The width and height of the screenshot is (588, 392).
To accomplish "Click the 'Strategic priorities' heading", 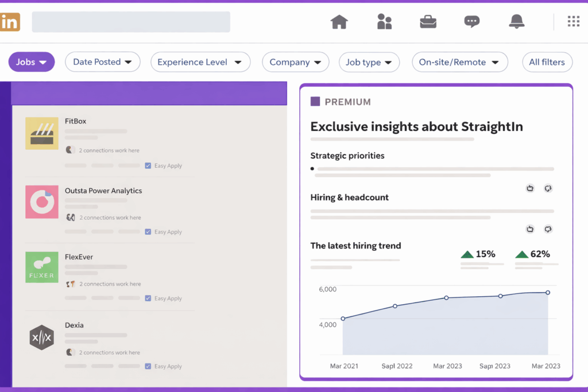I will 347,156.
